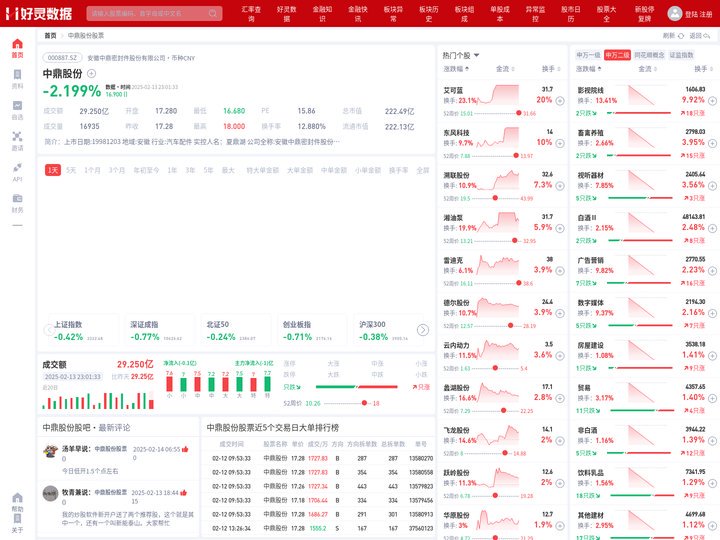Viewport: 720px width, 540px height.
Task: Click the search magnifier icon in the search box
Action: (213, 13)
